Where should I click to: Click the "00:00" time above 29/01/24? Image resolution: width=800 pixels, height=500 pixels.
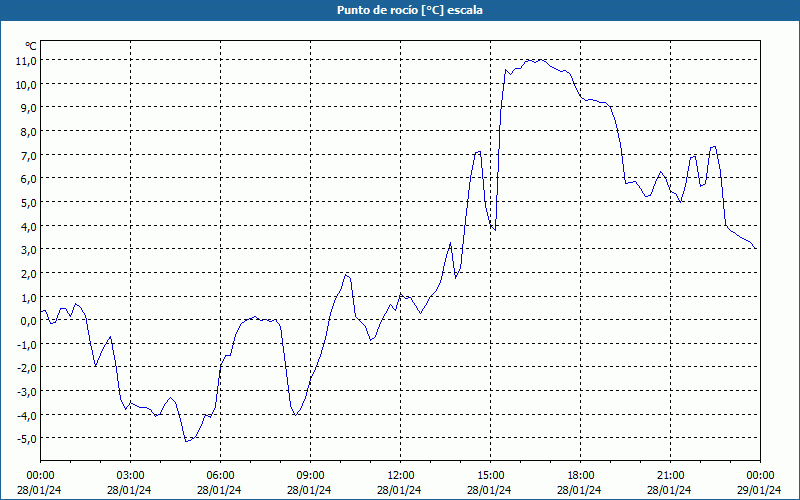click(x=760, y=476)
